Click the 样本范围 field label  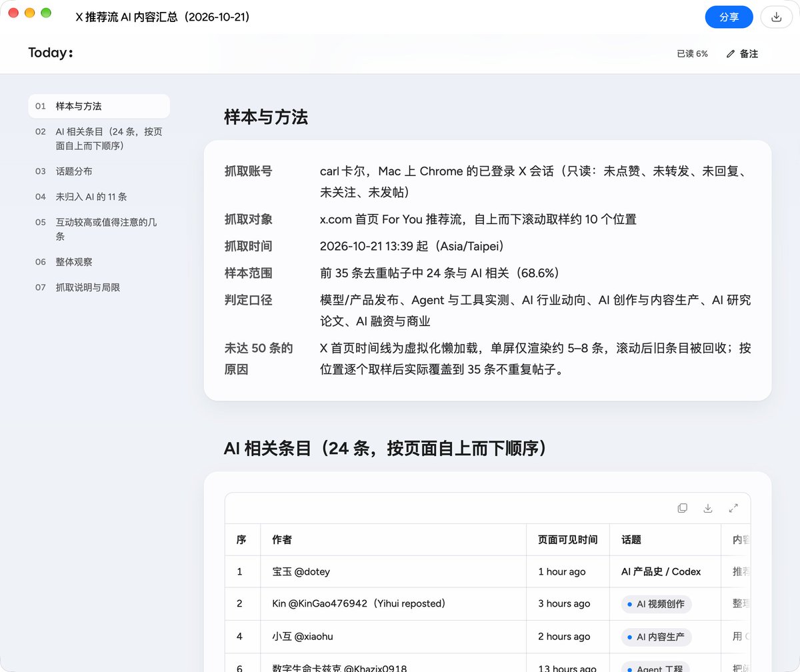248,273
